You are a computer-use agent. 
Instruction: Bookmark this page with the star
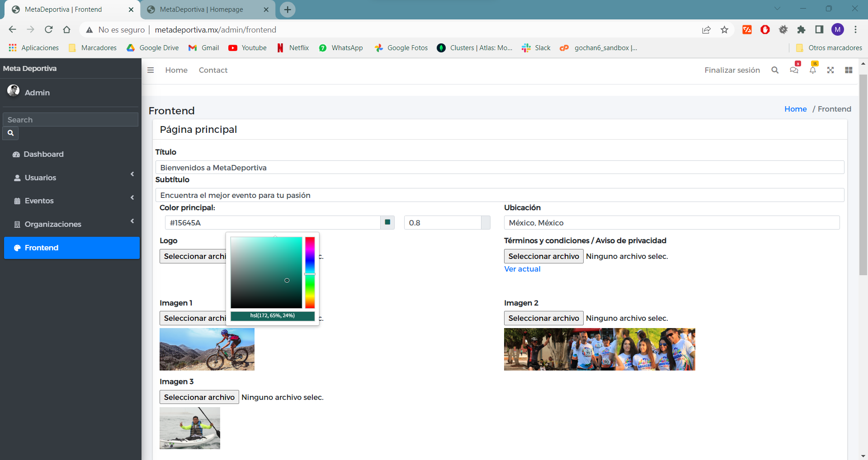[x=725, y=30]
